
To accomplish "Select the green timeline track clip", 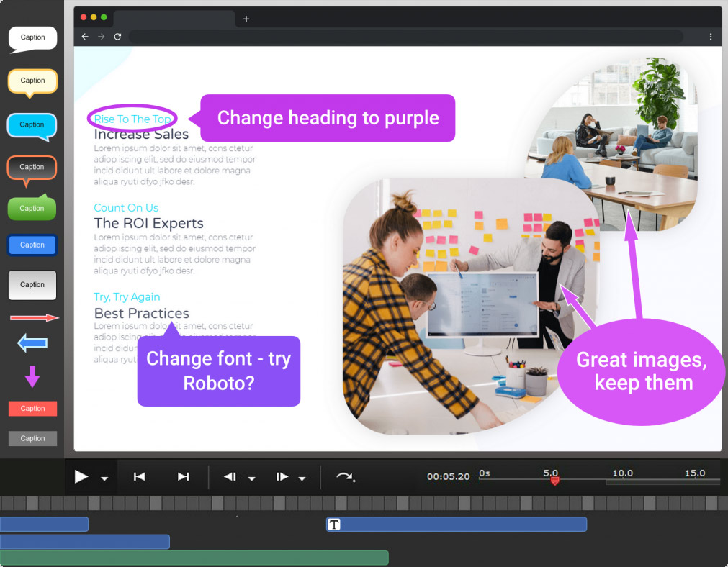I will tap(194, 558).
